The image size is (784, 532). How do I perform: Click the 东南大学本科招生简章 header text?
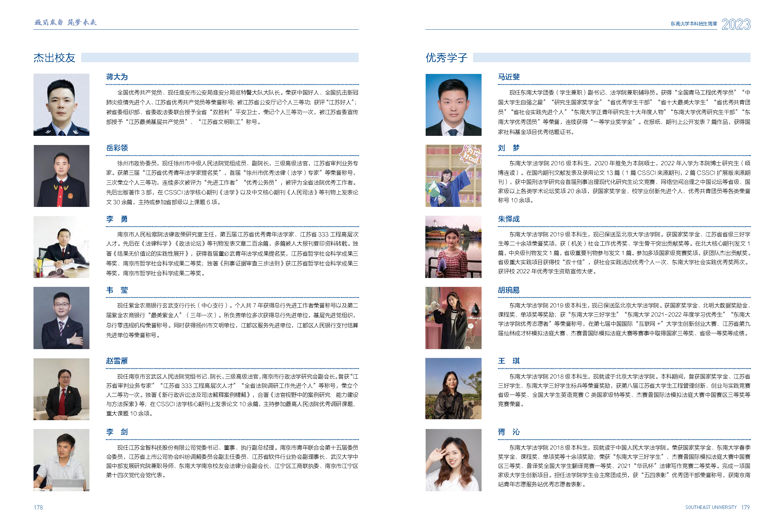coord(694,24)
